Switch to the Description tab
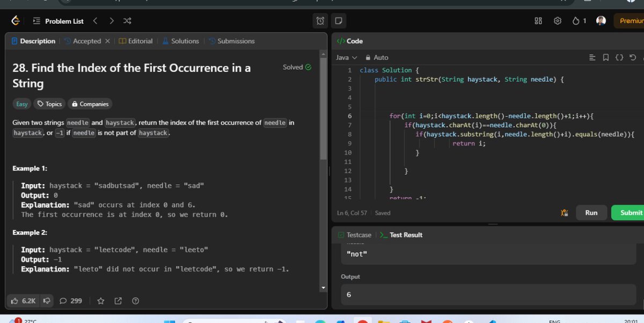 click(x=33, y=41)
